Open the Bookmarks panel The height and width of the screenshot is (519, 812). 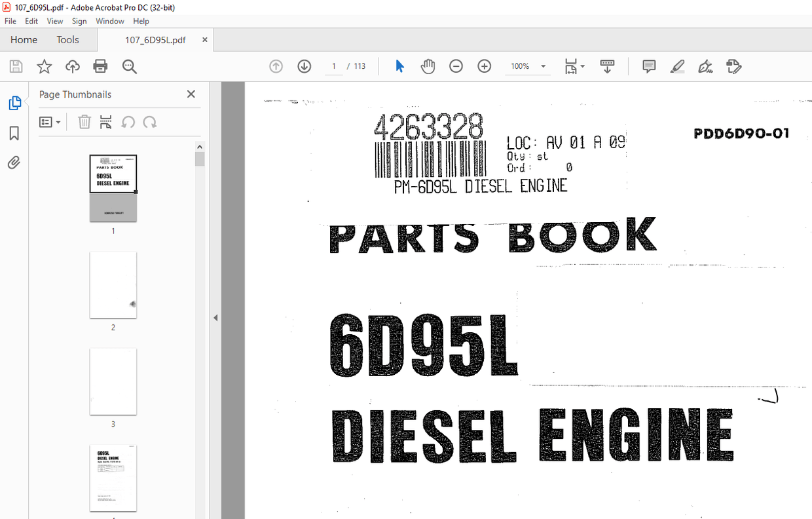(x=14, y=133)
